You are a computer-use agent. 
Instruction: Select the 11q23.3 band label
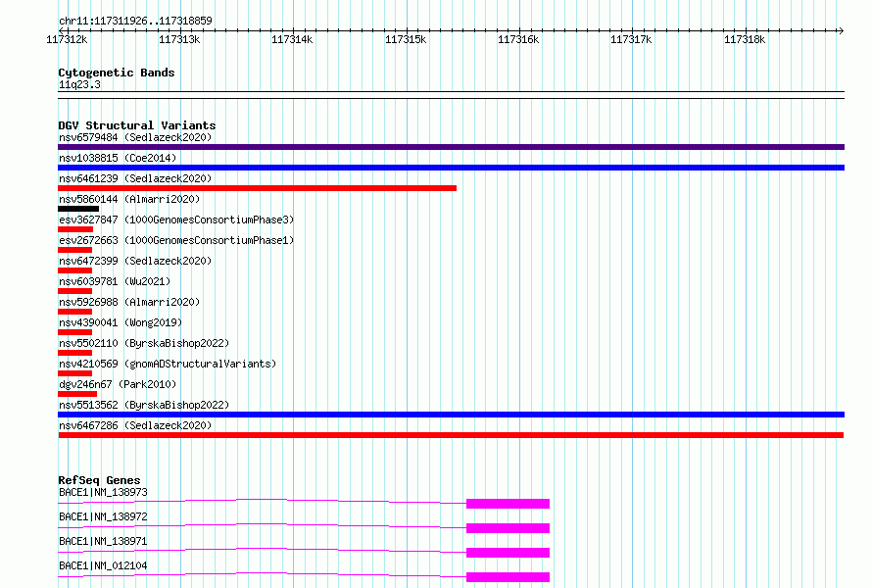click(79, 84)
